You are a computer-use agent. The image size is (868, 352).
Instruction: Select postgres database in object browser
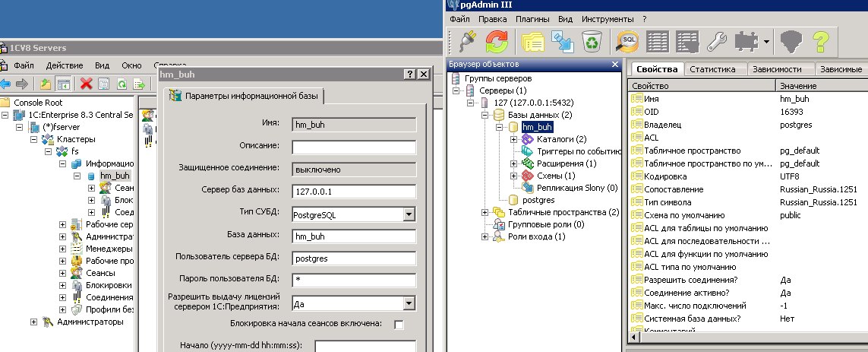[x=538, y=200]
